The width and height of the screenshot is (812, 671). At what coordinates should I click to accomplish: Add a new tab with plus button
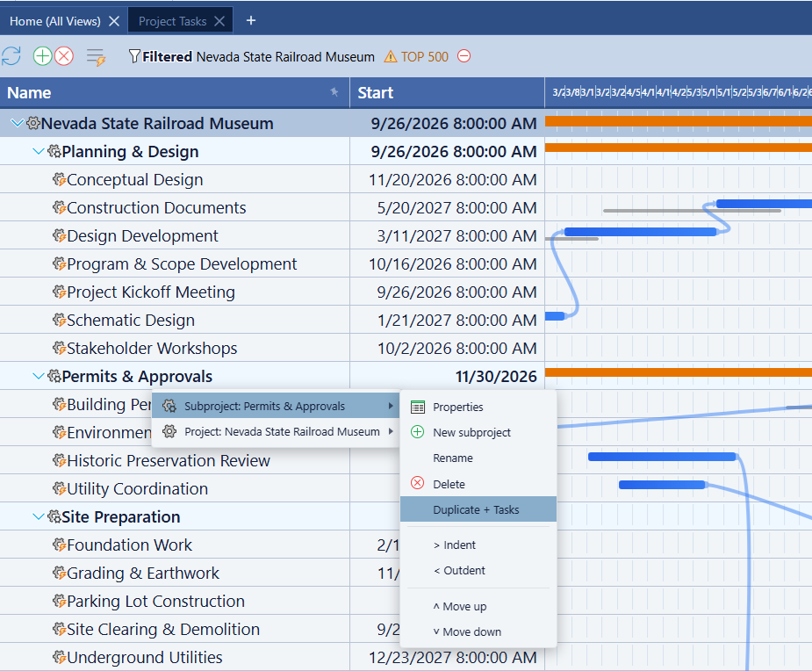[x=251, y=20]
